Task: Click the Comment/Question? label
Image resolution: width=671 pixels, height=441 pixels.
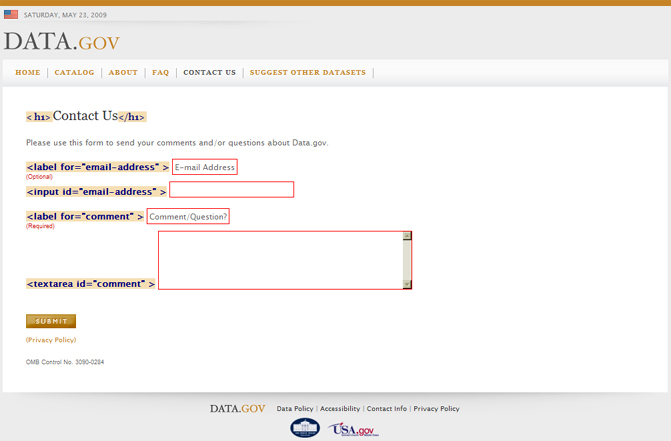Action: [188, 216]
